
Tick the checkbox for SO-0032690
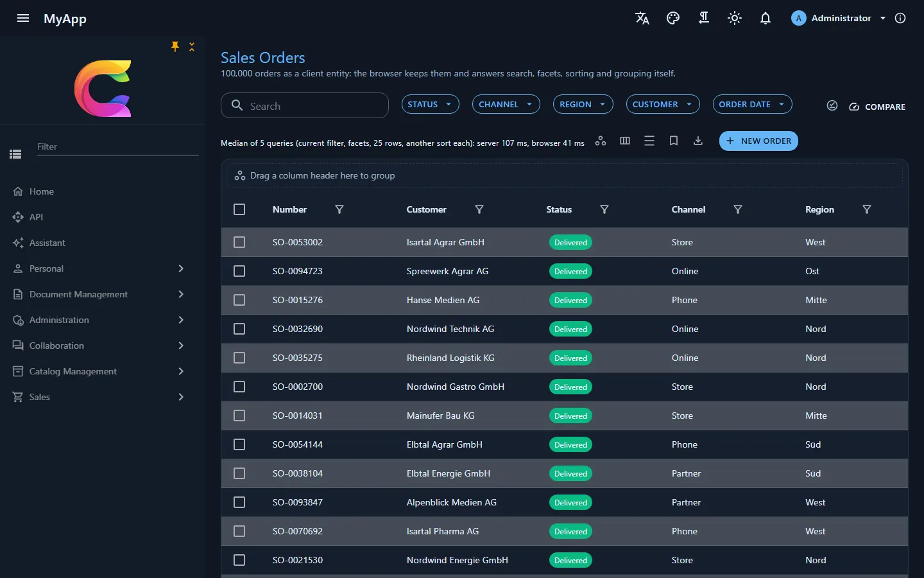(239, 329)
